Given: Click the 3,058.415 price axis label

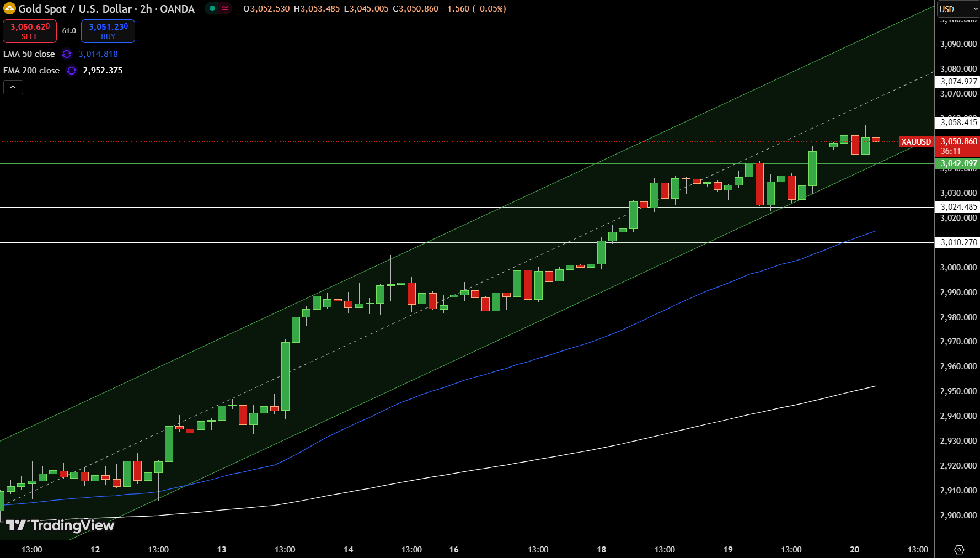Looking at the screenshot, I should 958,123.
